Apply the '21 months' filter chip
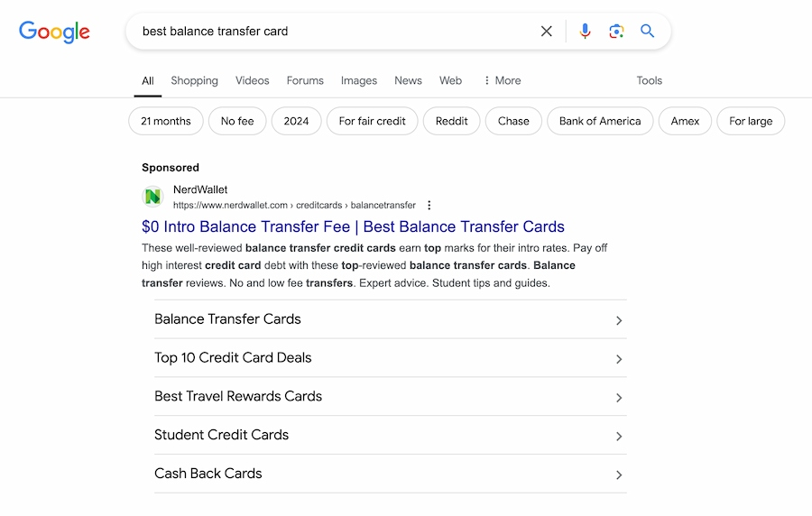This screenshot has height=516, width=812. [x=166, y=121]
